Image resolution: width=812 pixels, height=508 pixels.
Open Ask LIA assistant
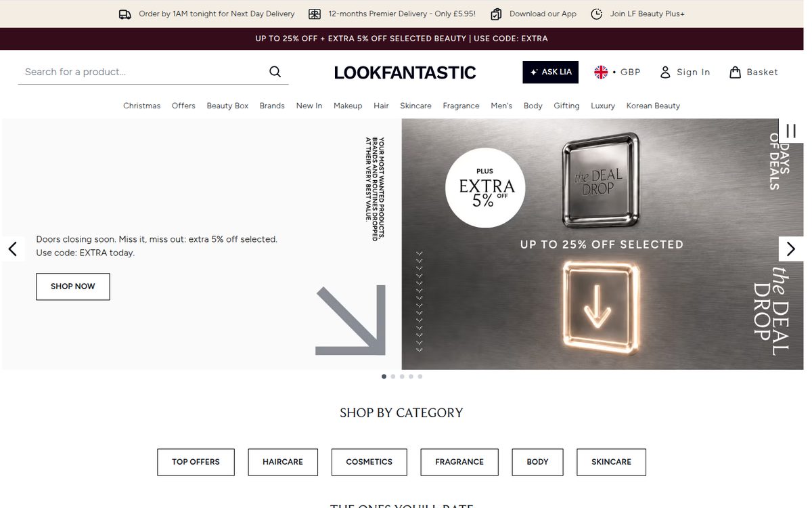coord(550,72)
